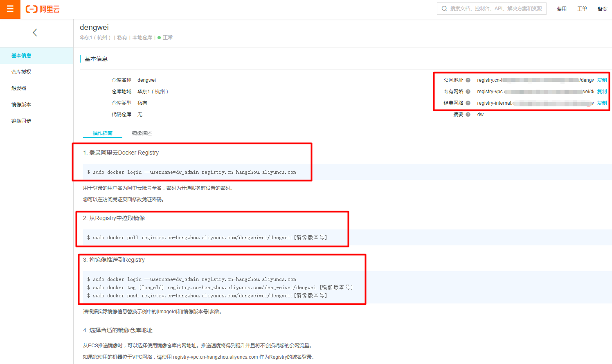Open 备案 in the top bar

(603, 9)
